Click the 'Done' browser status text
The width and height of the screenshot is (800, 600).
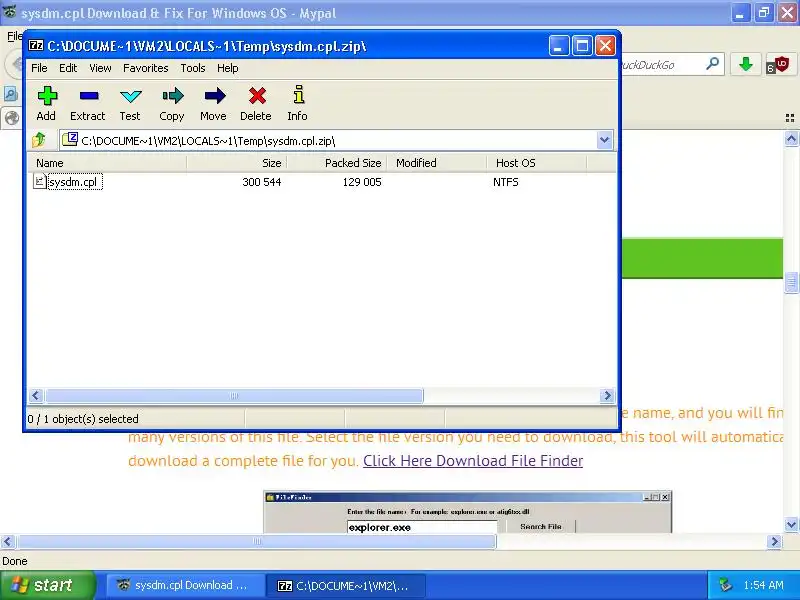point(15,561)
